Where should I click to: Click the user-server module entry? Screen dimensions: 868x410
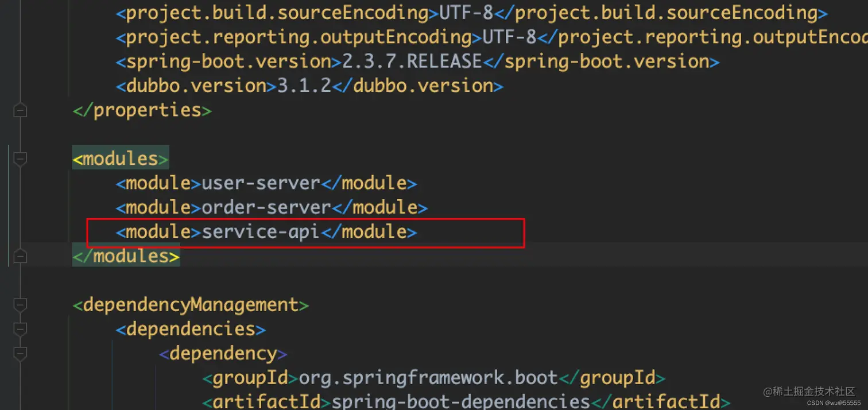tap(266, 183)
